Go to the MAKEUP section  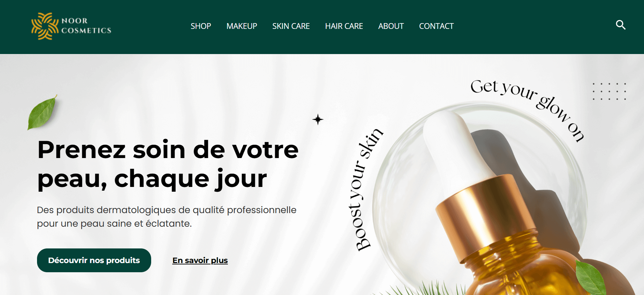[x=242, y=26]
